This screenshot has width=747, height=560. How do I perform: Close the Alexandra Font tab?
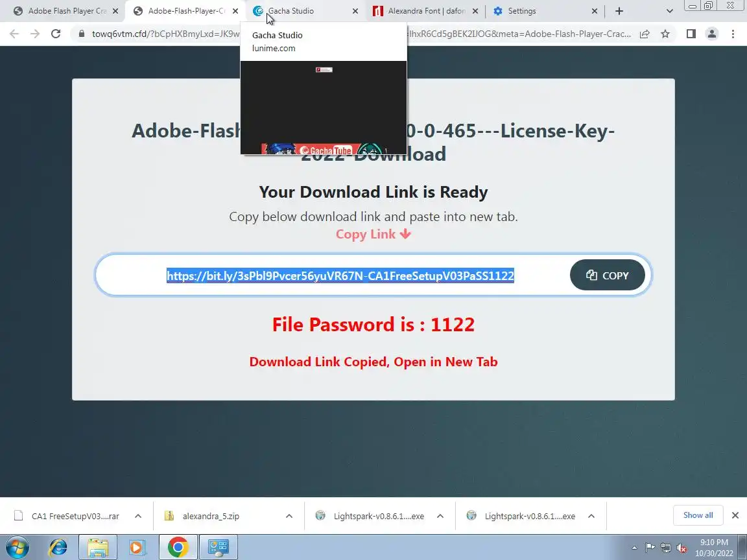coord(475,11)
